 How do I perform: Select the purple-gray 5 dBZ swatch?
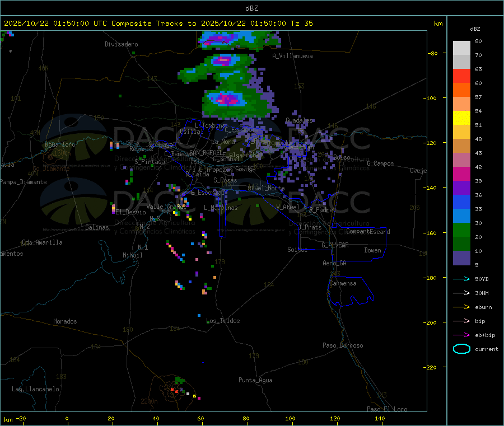pyautogui.click(x=461, y=258)
